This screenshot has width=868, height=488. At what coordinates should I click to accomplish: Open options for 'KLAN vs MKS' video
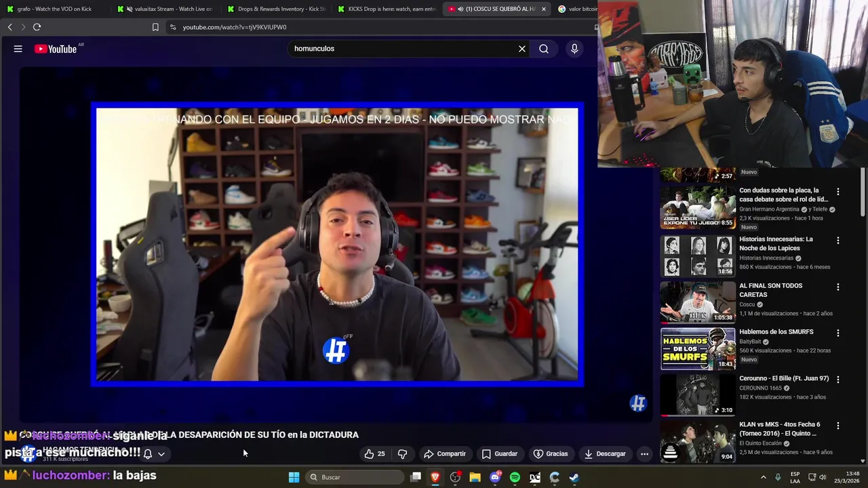tap(837, 426)
